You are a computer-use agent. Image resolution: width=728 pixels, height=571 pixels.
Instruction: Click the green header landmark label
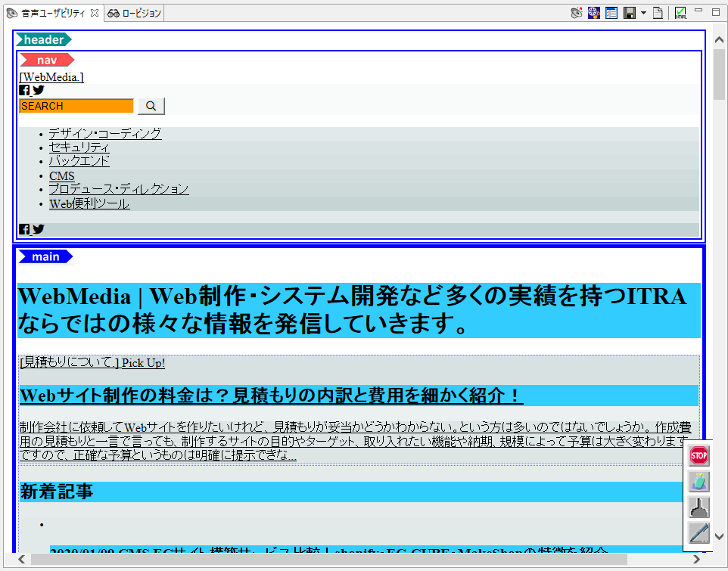coord(44,40)
